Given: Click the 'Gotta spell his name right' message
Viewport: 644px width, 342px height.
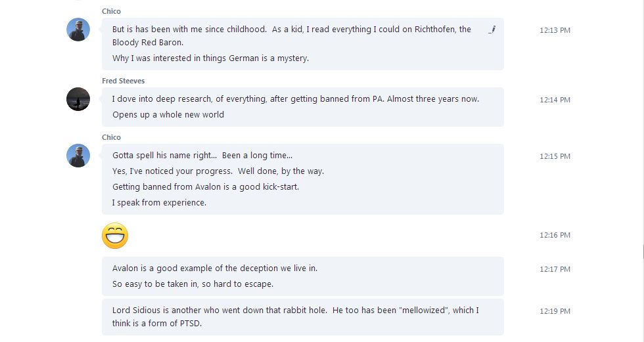Looking at the screenshot, I should 202,156.
